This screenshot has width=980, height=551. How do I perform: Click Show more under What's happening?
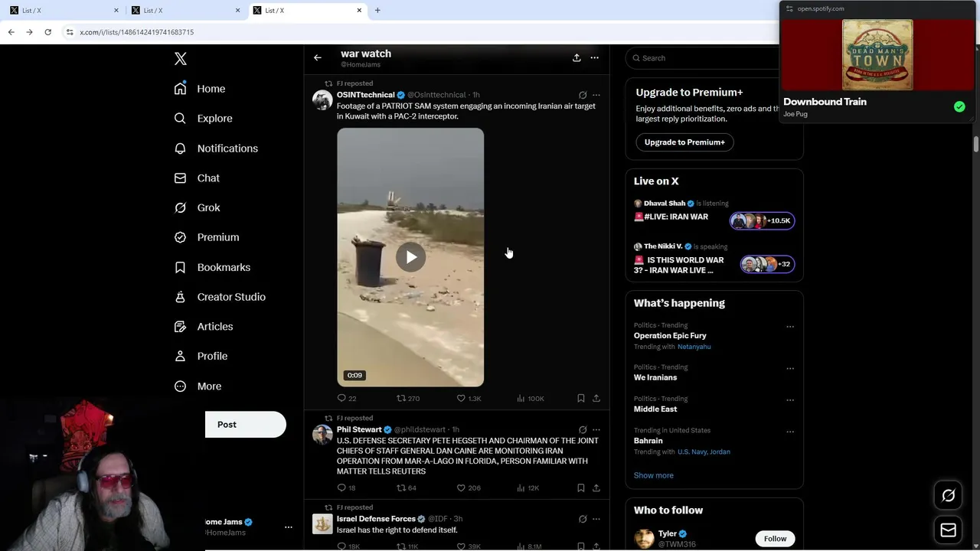(x=653, y=475)
